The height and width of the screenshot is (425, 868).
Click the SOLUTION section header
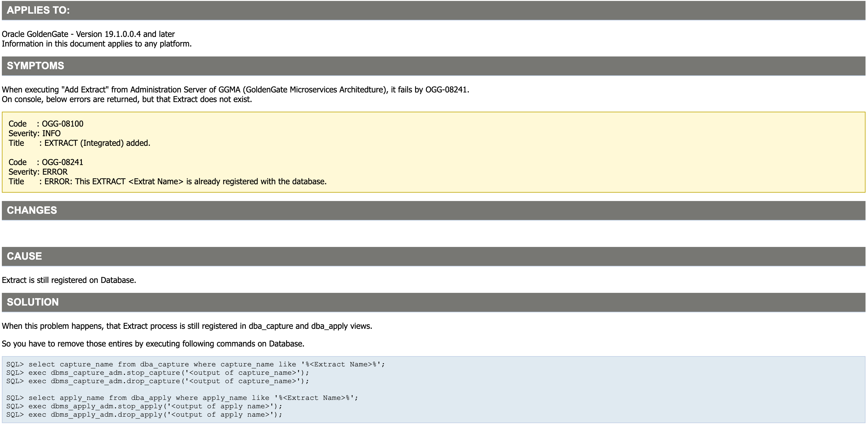[x=33, y=302]
